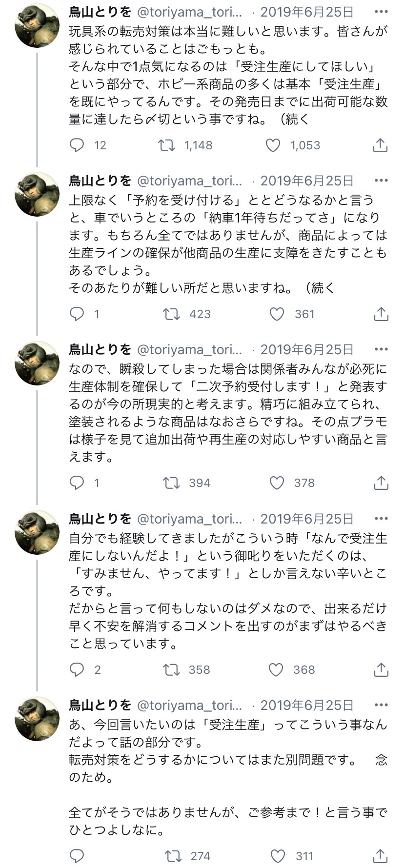The width and height of the screenshot is (404, 868).
Task: Retweet the last tweet with 274 retweets
Action: (x=172, y=856)
